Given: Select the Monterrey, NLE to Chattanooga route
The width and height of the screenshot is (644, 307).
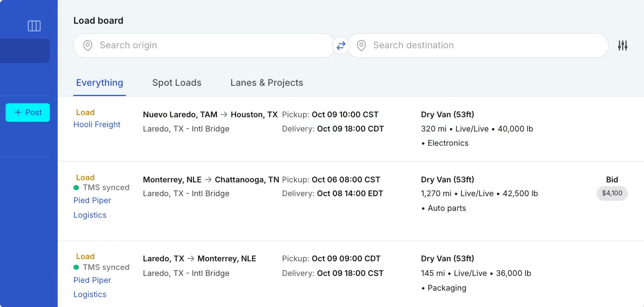Looking at the screenshot, I should coord(211,180).
